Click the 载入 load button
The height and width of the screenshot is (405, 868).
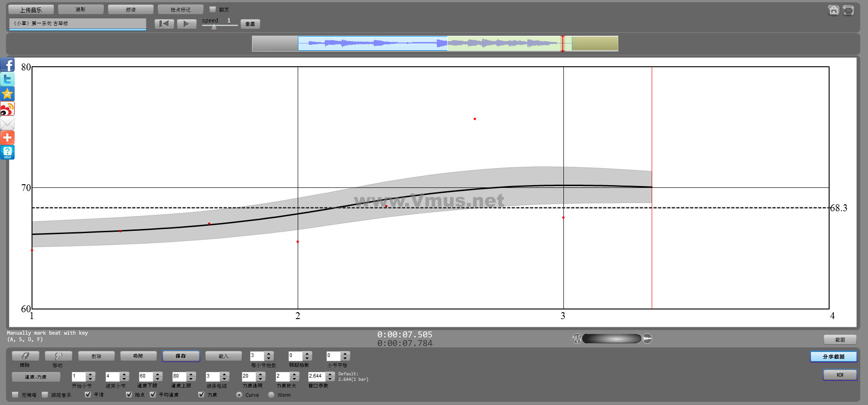click(x=223, y=356)
